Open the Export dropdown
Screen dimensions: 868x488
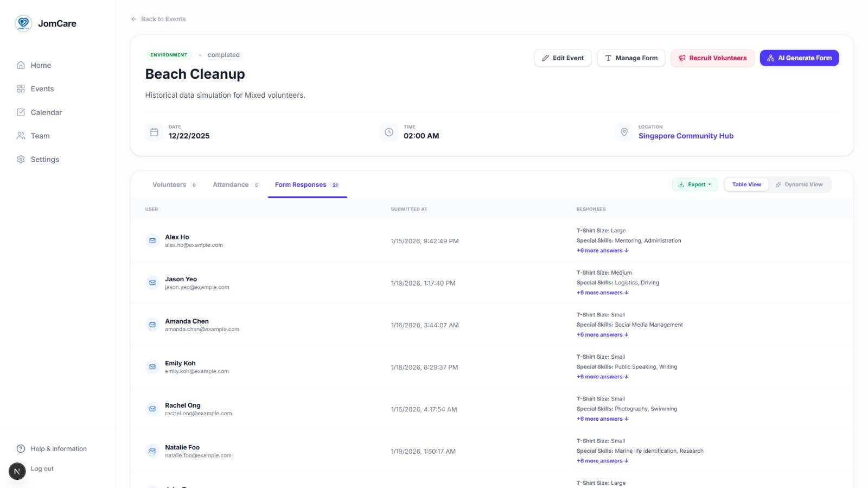point(694,185)
